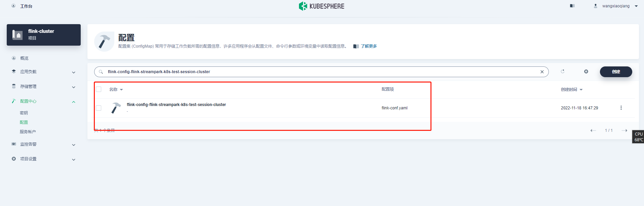Image resolution: width=644 pixels, height=206 pixels.
Task: Open the 工作台 workbench icon
Action: [13, 6]
